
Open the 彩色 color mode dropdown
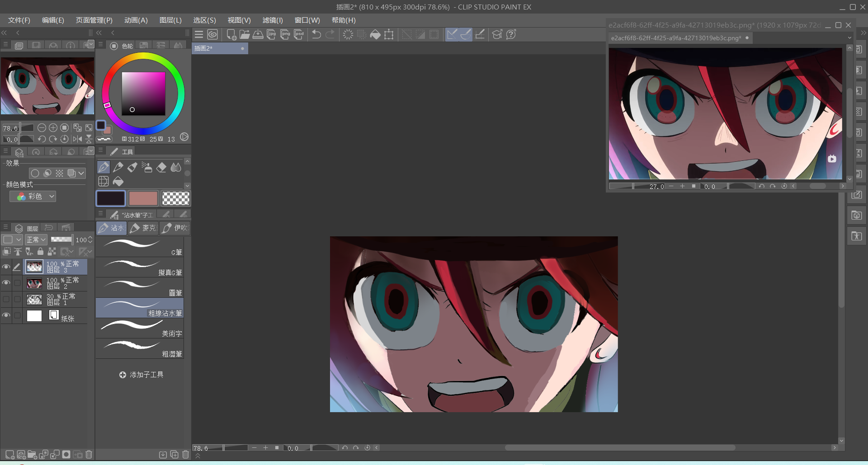tap(33, 197)
